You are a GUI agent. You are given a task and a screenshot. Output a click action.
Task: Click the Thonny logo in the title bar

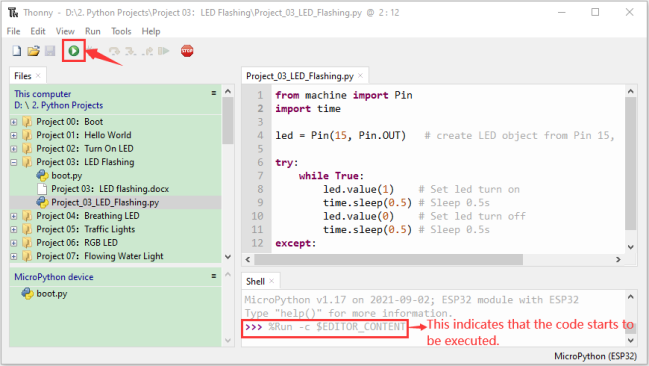[x=13, y=12]
